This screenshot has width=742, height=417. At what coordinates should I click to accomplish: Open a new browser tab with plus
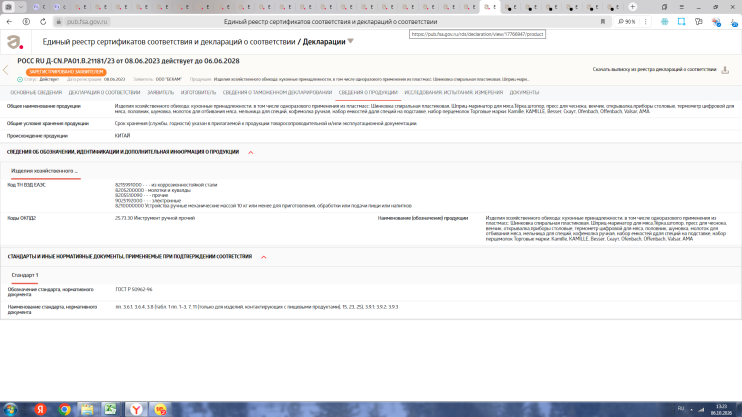click(x=633, y=7)
